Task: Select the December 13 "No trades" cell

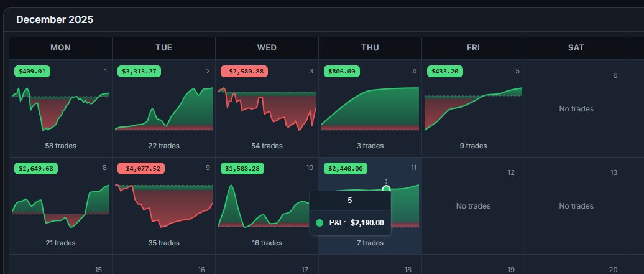Action: [576, 205]
